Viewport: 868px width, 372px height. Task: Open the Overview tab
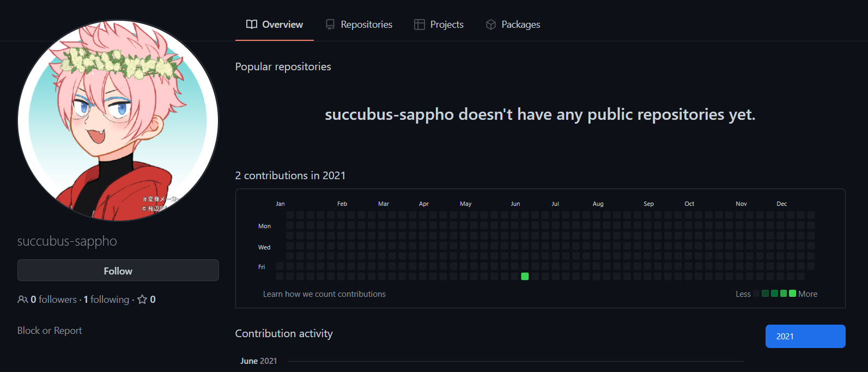(x=275, y=25)
